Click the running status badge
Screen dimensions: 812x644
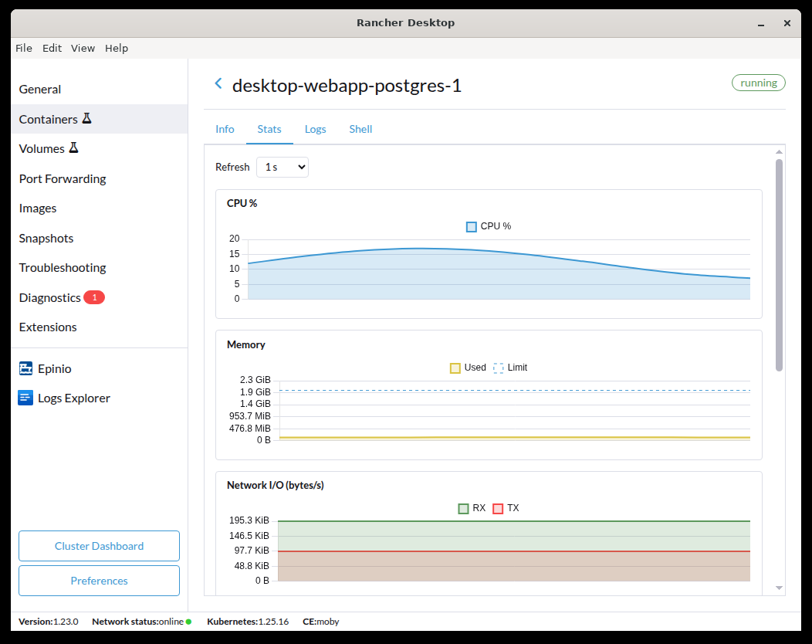[759, 83]
